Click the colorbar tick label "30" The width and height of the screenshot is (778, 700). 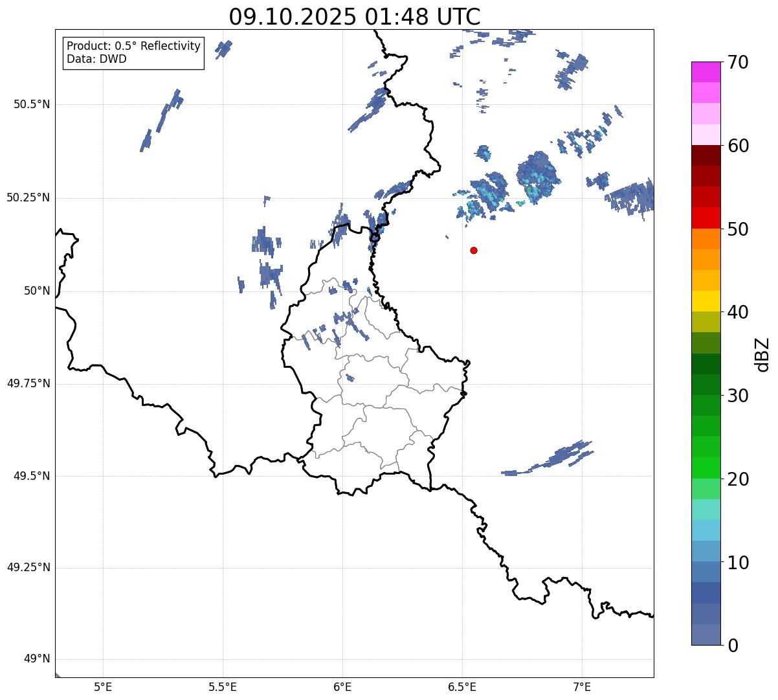click(739, 396)
